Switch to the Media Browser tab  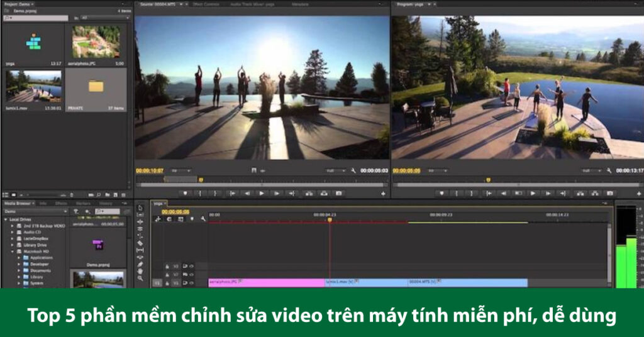[x=18, y=203]
